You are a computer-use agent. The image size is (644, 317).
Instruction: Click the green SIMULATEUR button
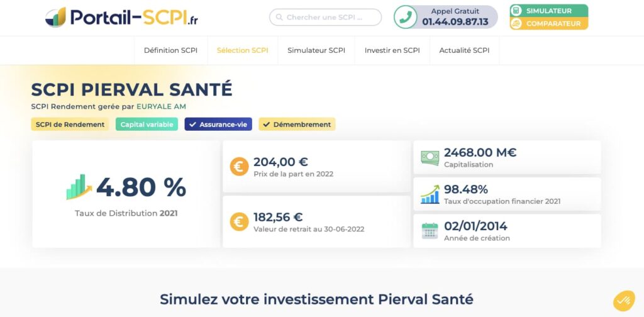(x=548, y=11)
